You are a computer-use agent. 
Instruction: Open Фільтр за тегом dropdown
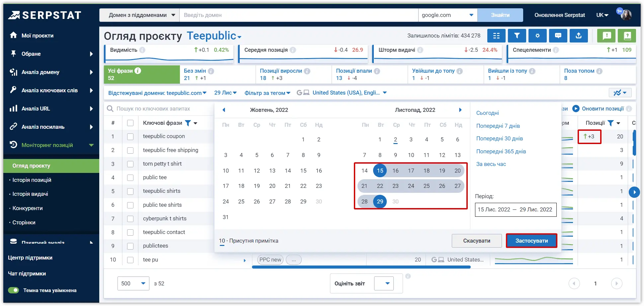(x=267, y=93)
